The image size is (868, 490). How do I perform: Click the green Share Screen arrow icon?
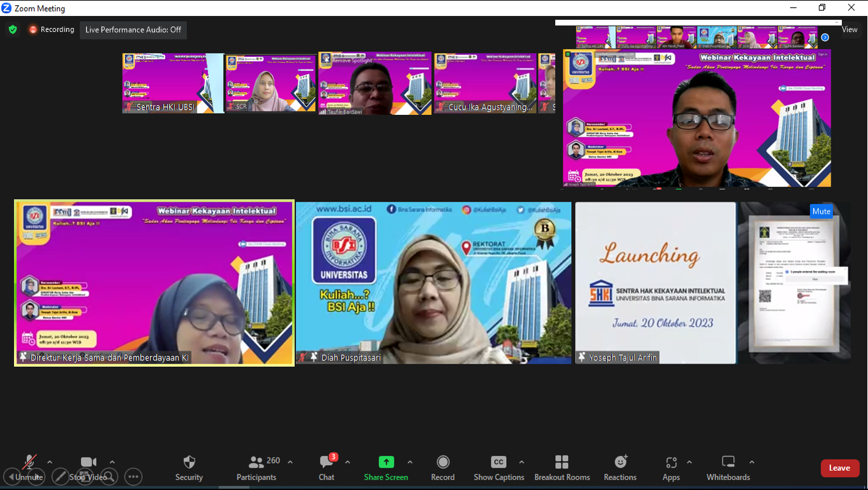(386, 462)
